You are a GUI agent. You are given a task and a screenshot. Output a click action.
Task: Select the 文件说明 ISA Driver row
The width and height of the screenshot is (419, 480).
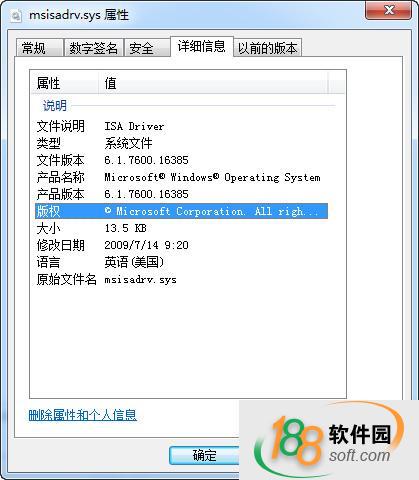click(x=181, y=126)
